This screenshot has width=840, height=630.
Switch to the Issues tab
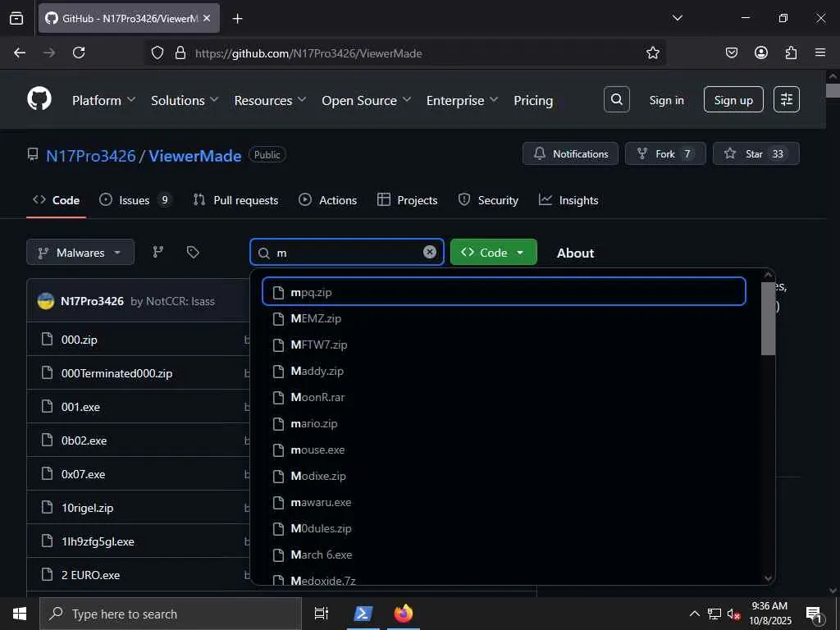pos(135,200)
